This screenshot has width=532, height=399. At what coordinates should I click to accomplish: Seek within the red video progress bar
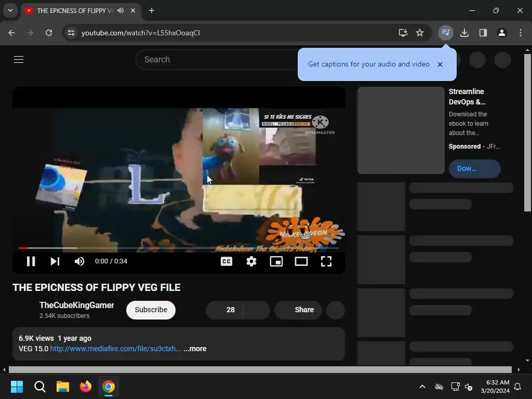pos(179,248)
